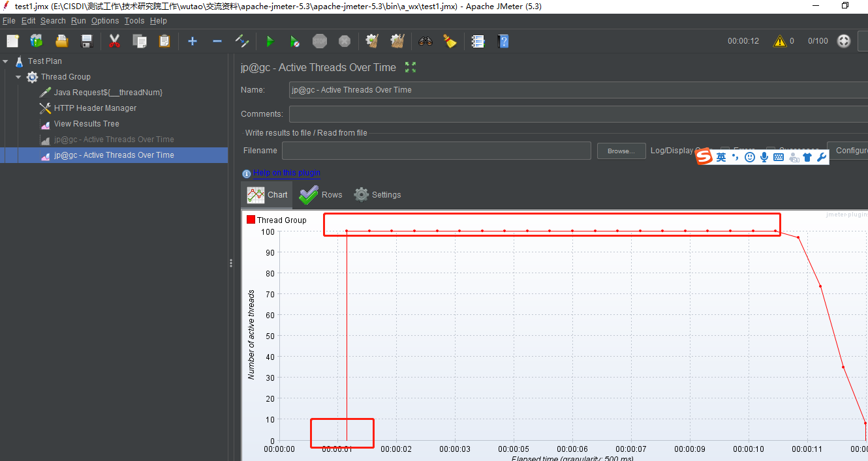Screen dimensions: 868x461
Task: Collapse the Thread Group tree node
Action: [x=18, y=76]
